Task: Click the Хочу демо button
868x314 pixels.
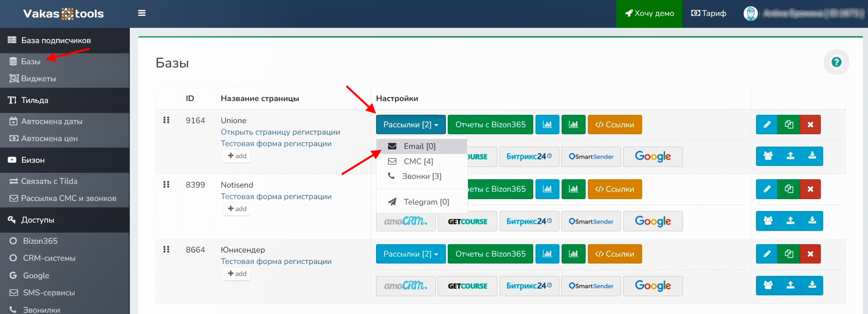Action: tap(649, 14)
